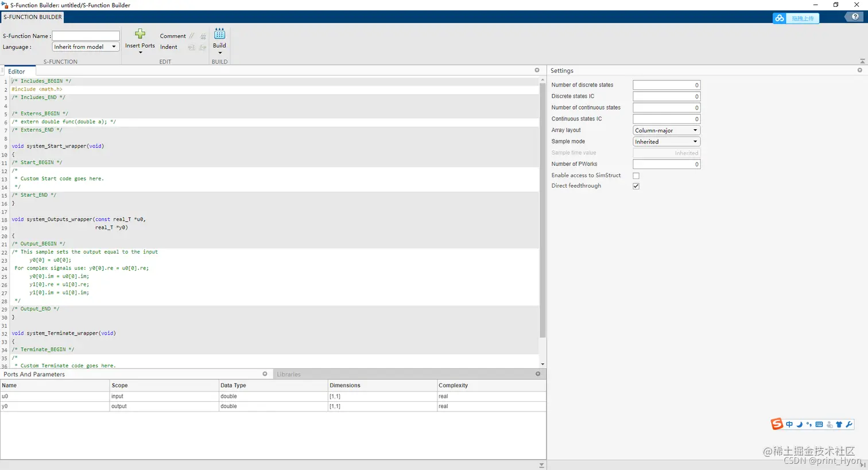Click the Sogou punctuation mode icon
The width and height of the screenshot is (868, 470).
click(809, 425)
